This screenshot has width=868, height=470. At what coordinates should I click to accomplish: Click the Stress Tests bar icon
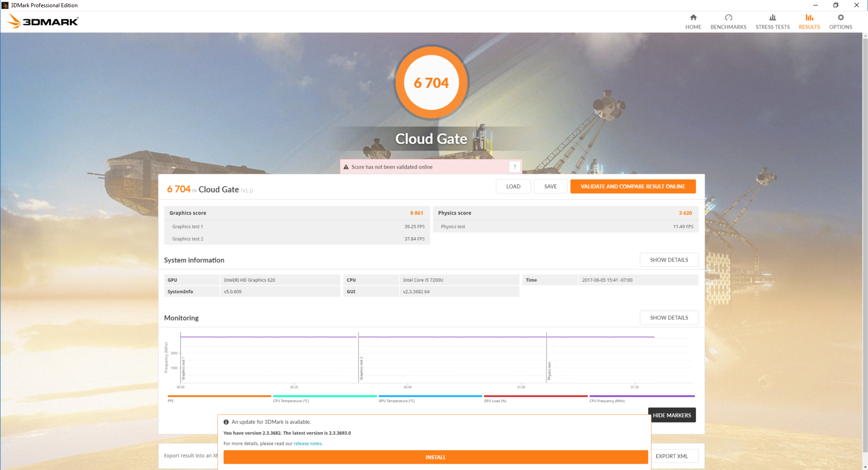(773, 18)
